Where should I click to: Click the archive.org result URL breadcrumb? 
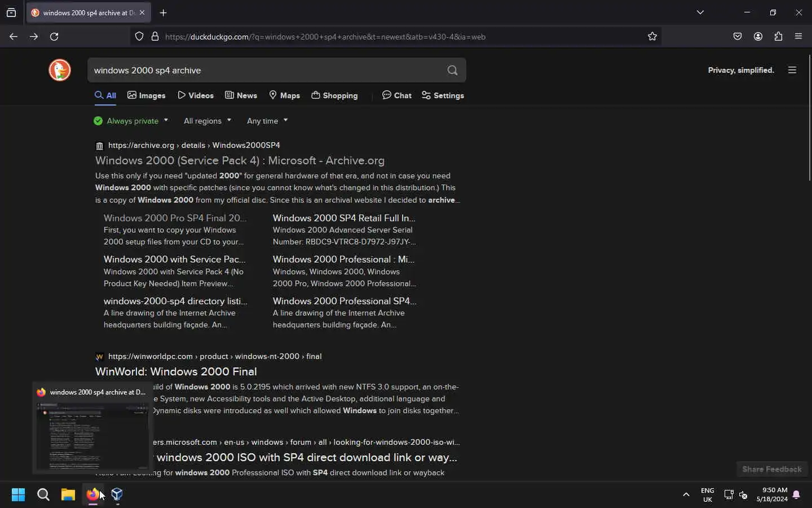click(x=194, y=146)
